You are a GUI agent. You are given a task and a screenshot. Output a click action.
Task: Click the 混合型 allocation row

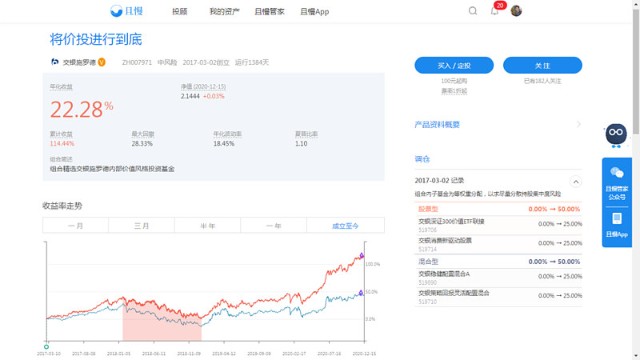click(498, 261)
